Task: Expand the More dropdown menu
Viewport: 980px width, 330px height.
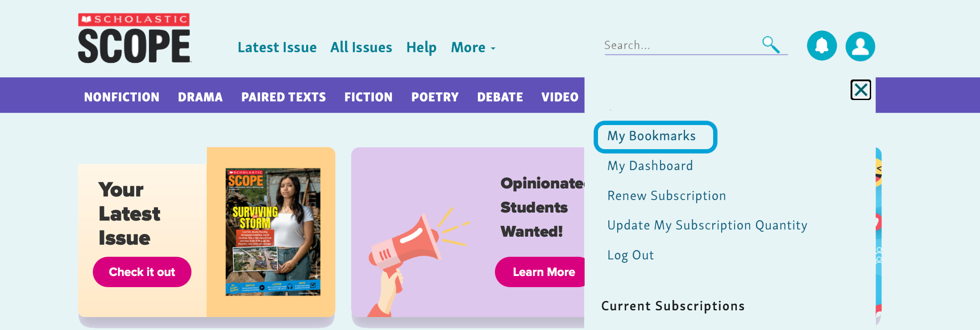Action: coord(473,47)
